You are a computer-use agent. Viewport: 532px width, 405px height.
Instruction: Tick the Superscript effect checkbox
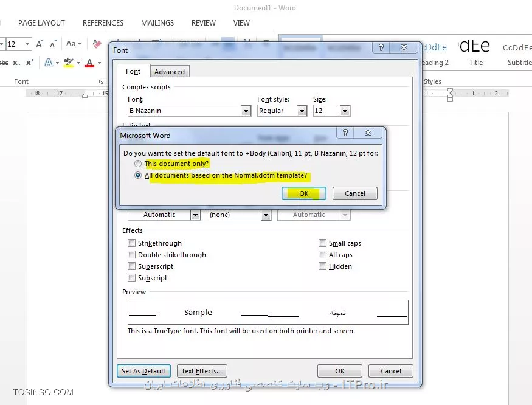(132, 266)
